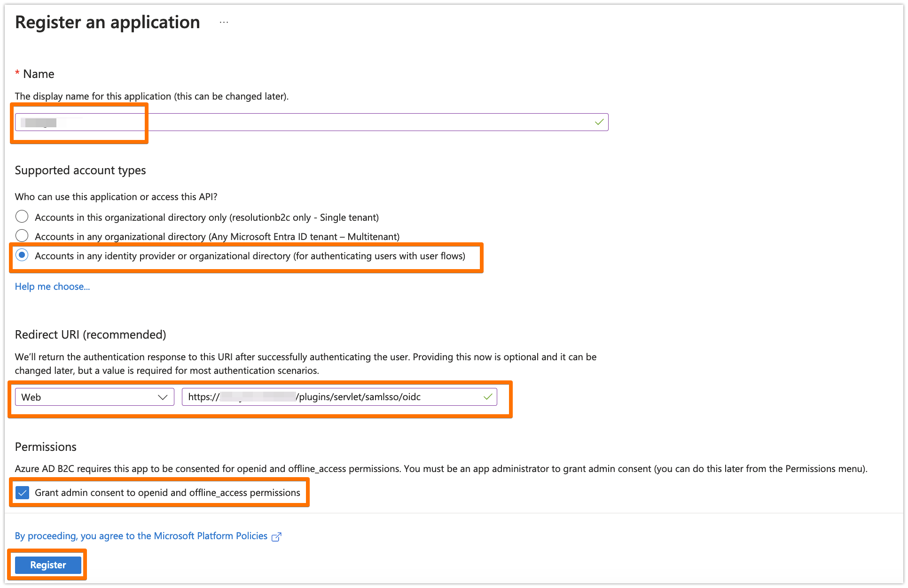Click the external link icon after Platform Policies
Screen dimensions: 908x588
tap(277, 537)
